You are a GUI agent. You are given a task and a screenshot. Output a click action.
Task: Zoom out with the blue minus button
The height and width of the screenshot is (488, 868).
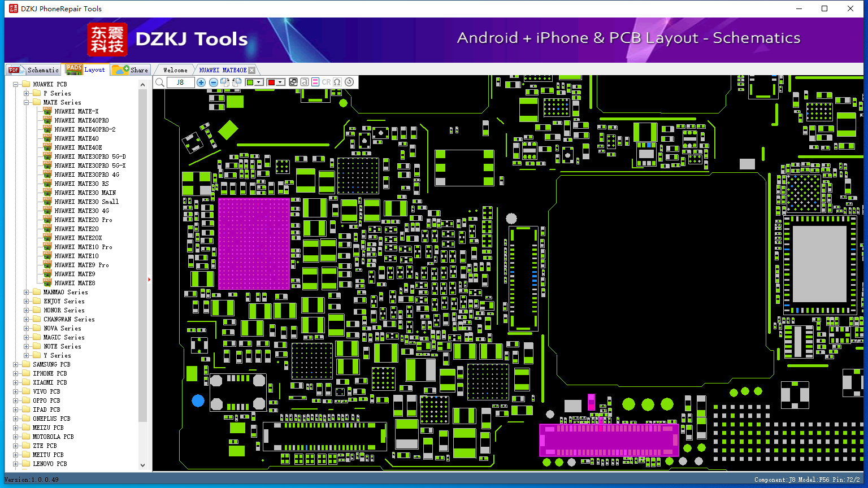pyautogui.click(x=214, y=82)
